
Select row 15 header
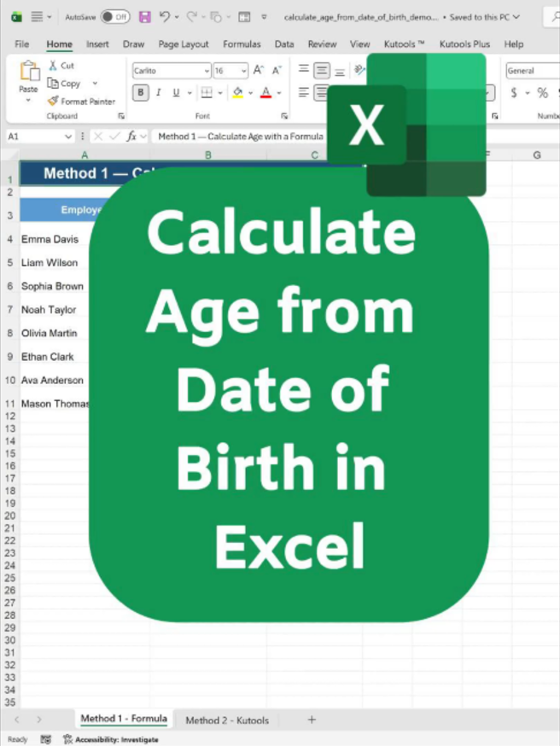(10, 453)
